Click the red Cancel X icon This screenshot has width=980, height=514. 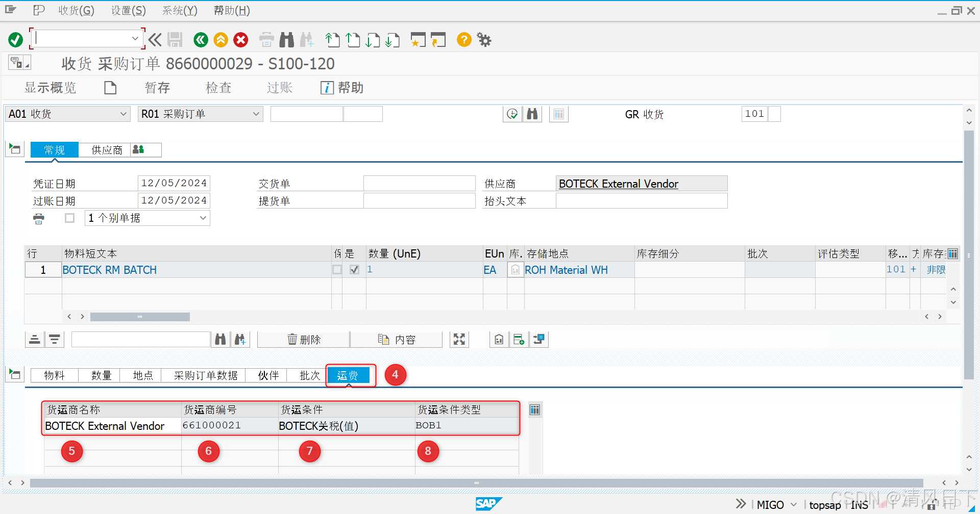pos(241,40)
